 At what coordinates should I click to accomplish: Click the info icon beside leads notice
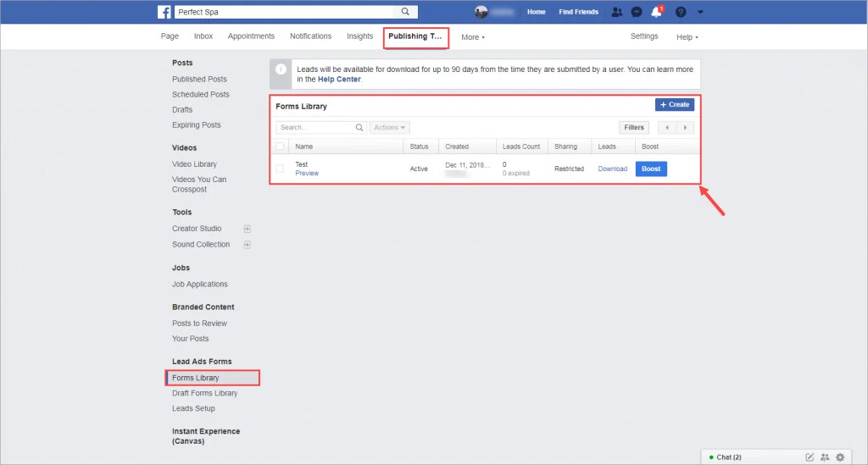click(281, 69)
